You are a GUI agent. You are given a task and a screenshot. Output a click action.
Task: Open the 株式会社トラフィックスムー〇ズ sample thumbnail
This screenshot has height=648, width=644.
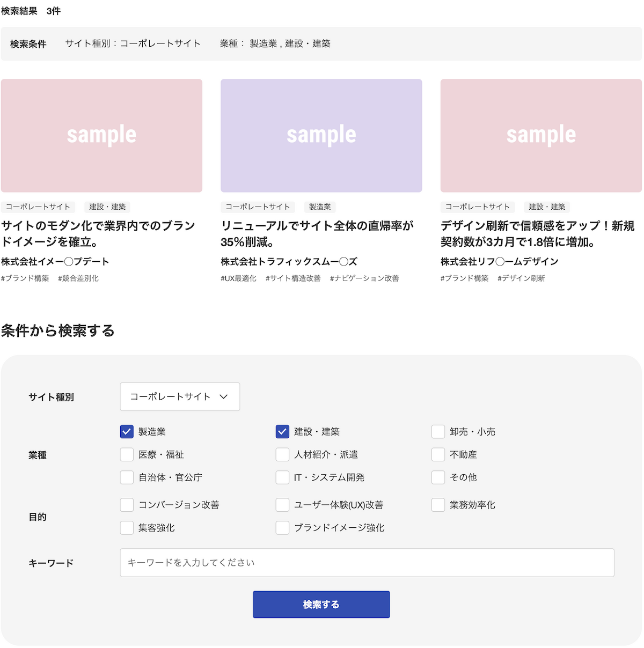(x=321, y=136)
